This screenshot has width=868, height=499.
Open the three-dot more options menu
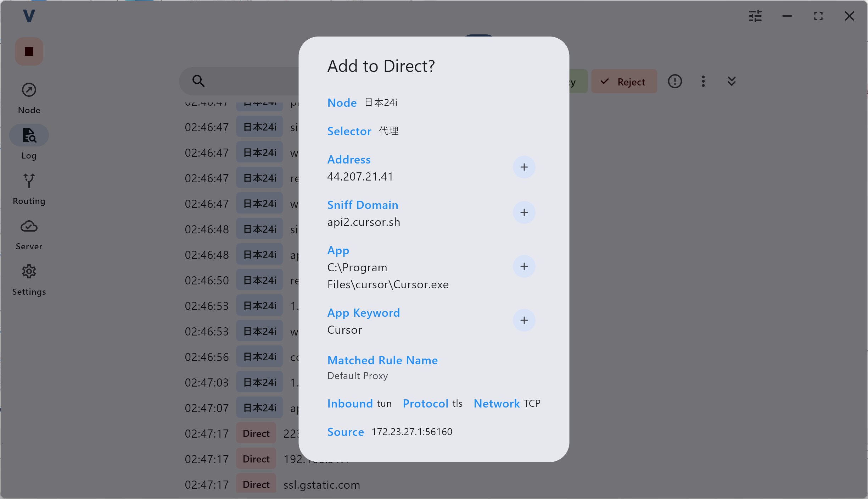[x=704, y=81]
